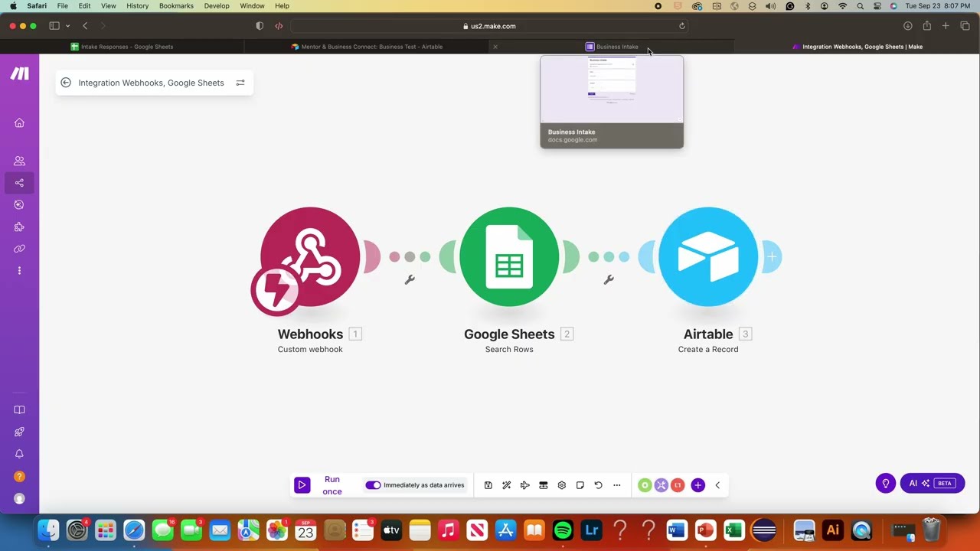
Task: Click wrench between Google Sheets and Airtable
Action: [609, 280]
